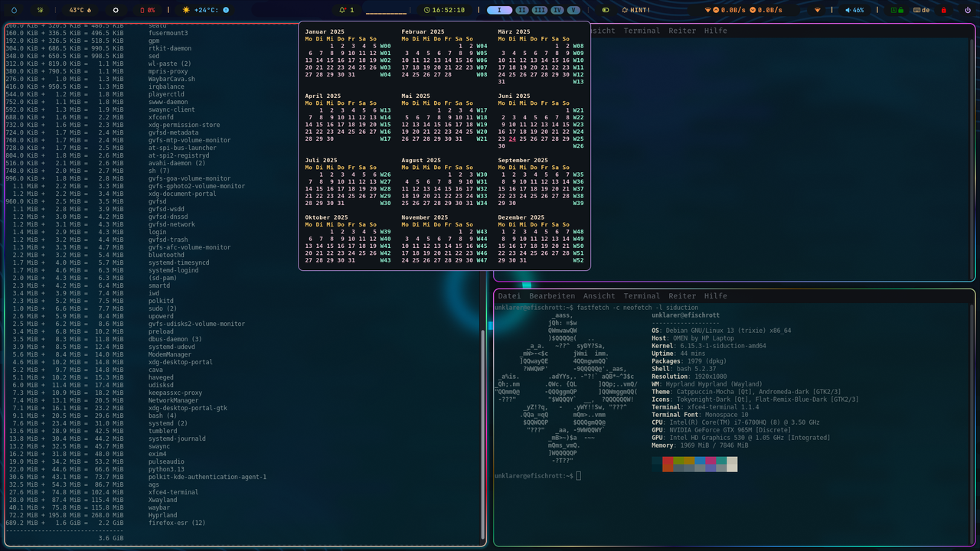Click the Januar 2025 calendar heading
980x551 pixels.
pyautogui.click(x=325, y=32)
